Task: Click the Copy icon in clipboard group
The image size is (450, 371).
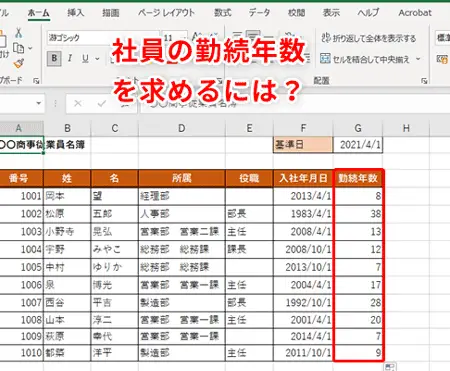Action: coord(19,48)
